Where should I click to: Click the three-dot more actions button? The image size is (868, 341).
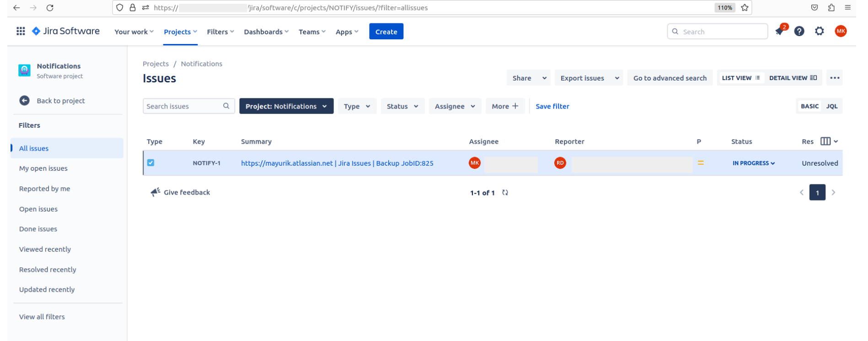835,78
